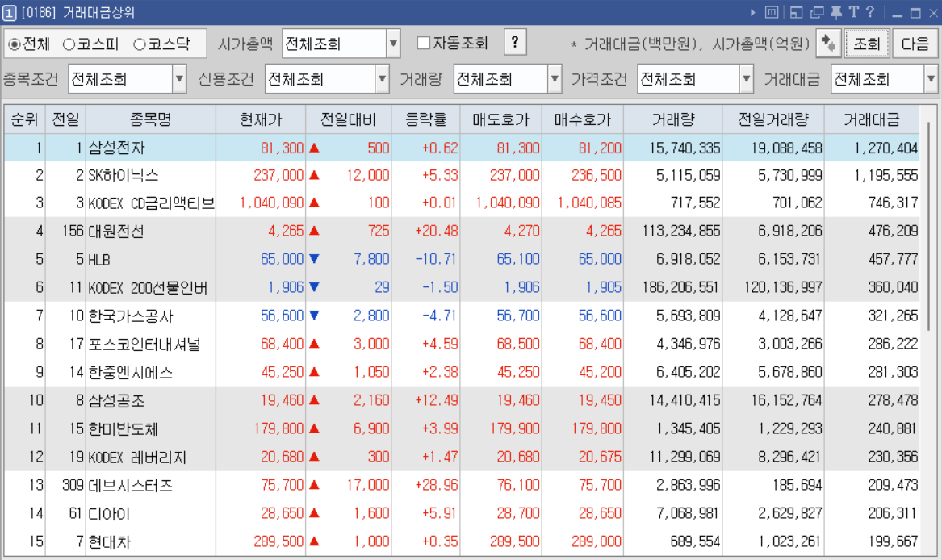
Task: Click the window layout icon in title bar
Action: click(x=796, y=12)
